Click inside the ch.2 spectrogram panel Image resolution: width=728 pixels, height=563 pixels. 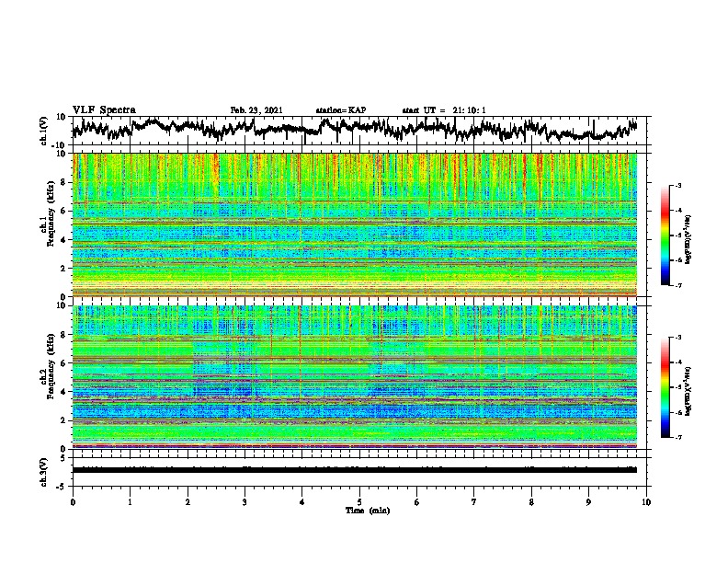coord(355,377)
